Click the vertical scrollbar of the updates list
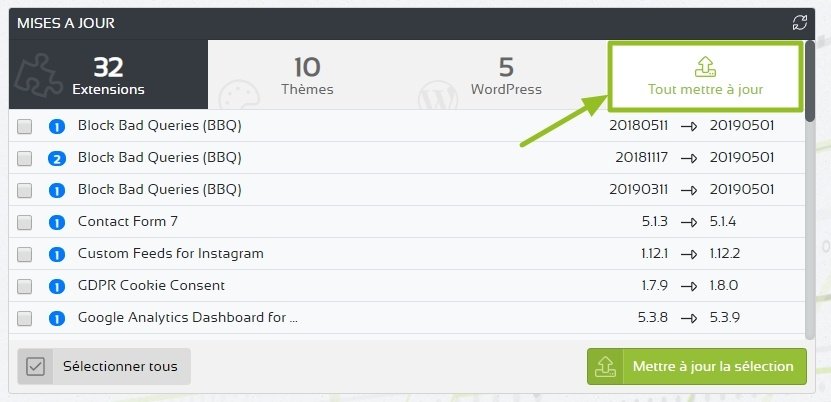The image size is (831, 402). click(x=810, y=191)
